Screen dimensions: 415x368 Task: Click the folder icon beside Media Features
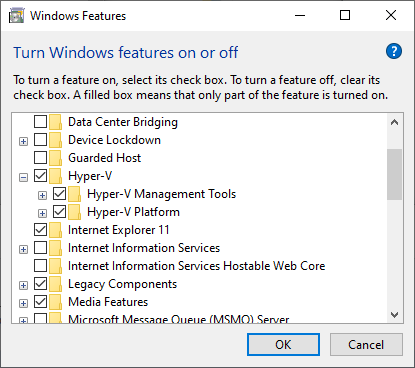coord(55,302)
